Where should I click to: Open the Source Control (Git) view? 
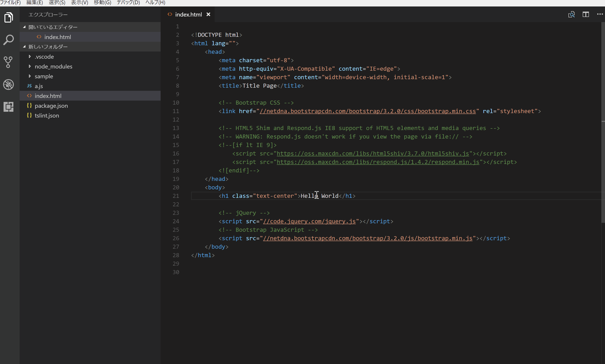coord(8,62)
